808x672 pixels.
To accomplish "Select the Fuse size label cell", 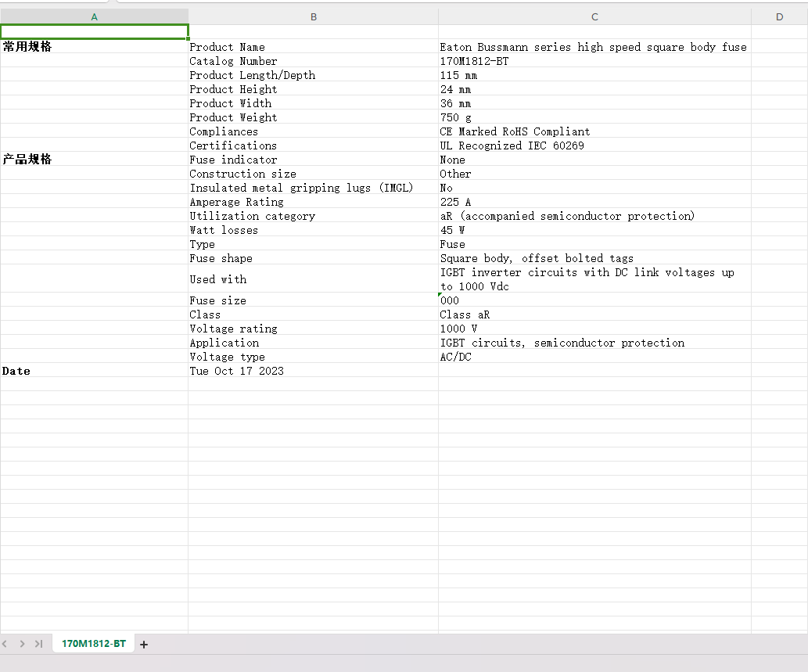I will pos(314,300).
